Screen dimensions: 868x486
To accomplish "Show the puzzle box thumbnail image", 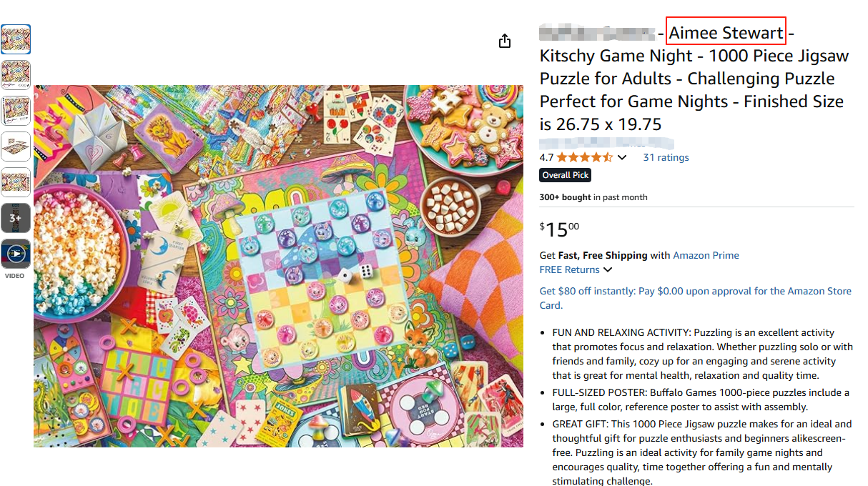I will (16, 111).
